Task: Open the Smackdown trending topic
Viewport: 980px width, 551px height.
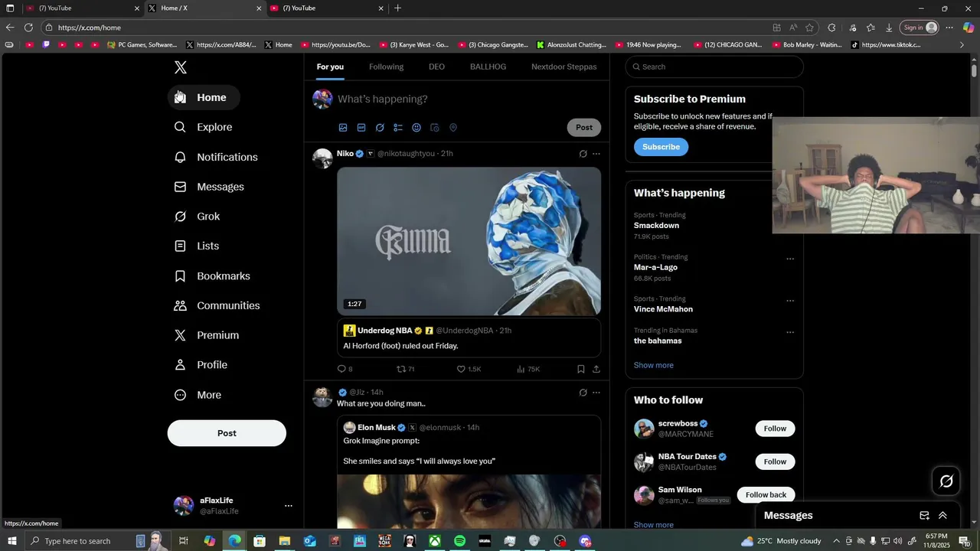Action: 656,226
